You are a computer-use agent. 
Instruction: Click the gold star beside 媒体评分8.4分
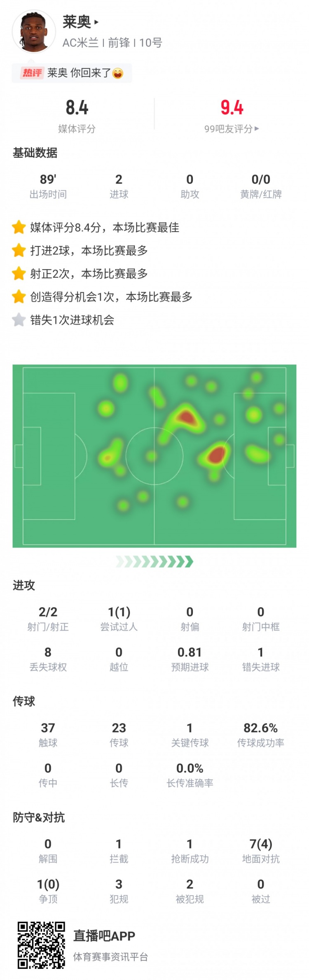19,227
